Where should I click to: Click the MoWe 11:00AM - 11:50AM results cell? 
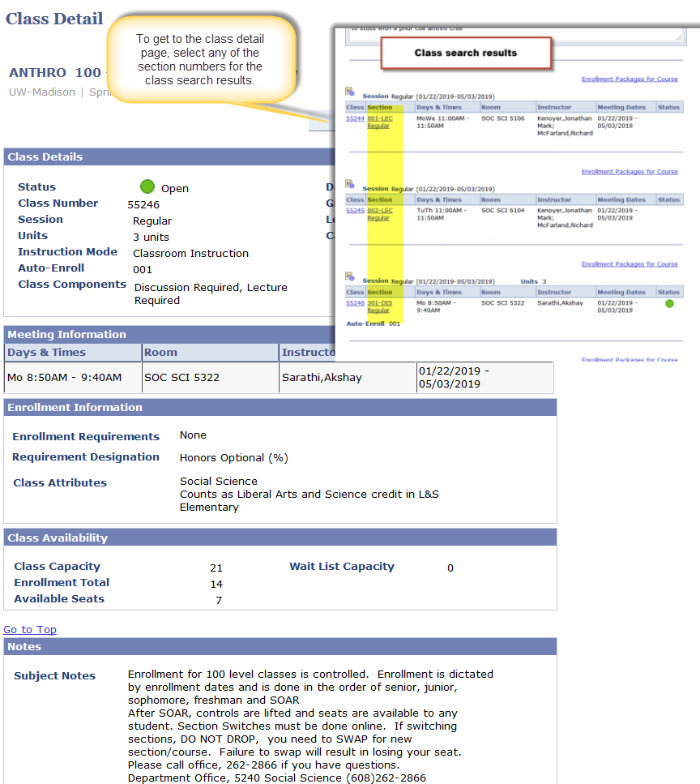(442, 122)
